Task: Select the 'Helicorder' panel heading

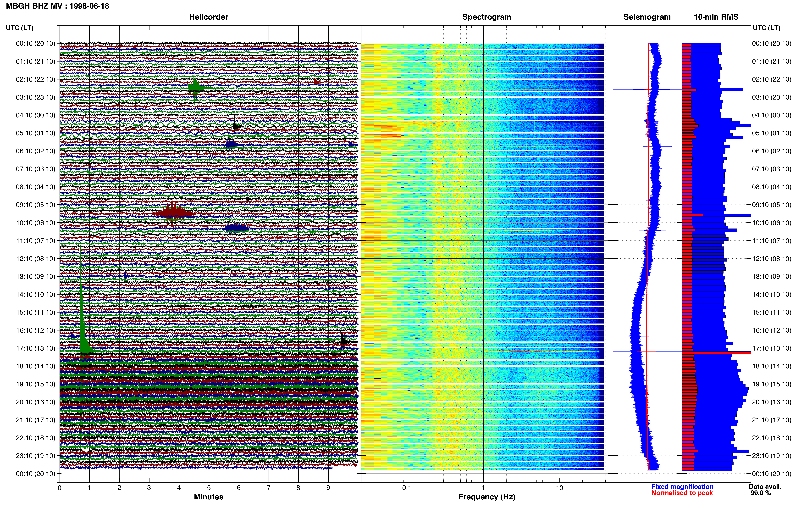Action: (x=209, y=17)
